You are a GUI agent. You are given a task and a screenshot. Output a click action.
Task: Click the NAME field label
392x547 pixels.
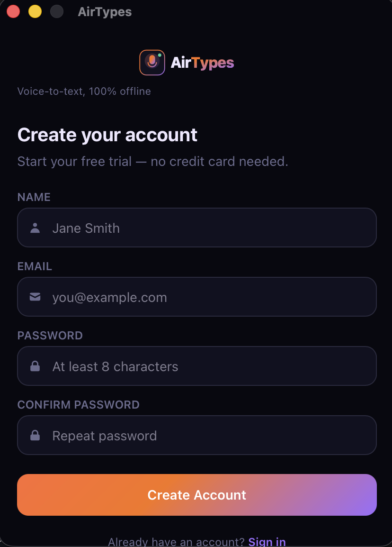pyautogui.click(x=34, y=197)
